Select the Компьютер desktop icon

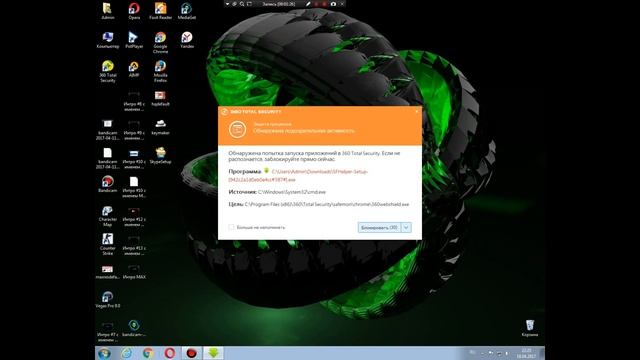[108, 40]
